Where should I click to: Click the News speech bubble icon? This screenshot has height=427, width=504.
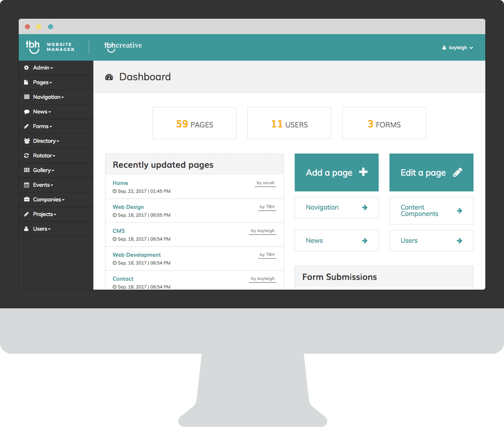pos(27,112)
